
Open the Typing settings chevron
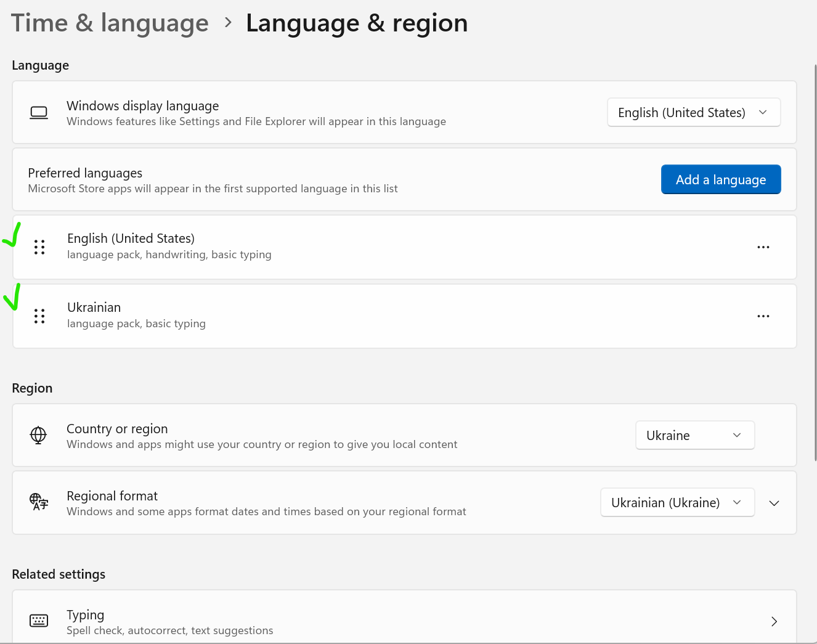[x=774, y=621]
